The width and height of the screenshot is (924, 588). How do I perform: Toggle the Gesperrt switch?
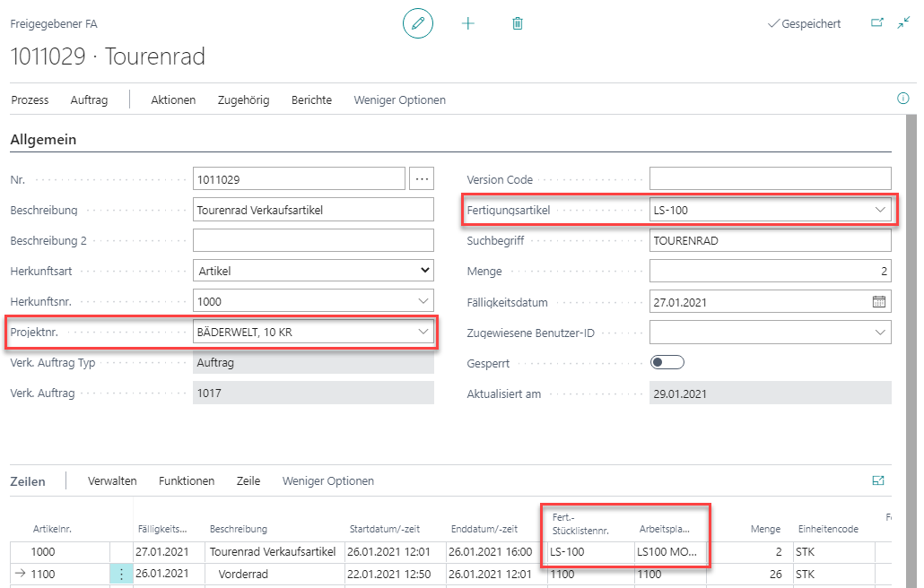tap(667, 363)
